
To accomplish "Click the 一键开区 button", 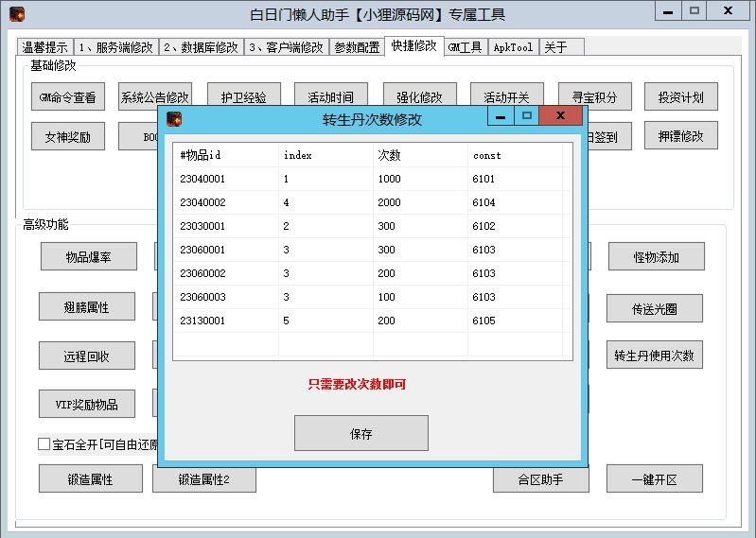I will (654, 479).
